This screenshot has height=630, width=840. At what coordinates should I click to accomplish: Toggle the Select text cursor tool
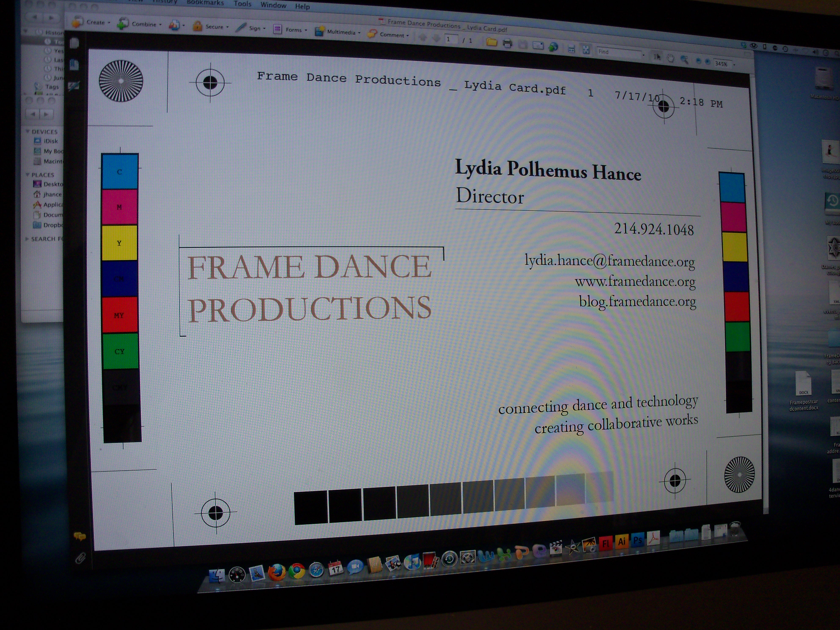pyautogui.click(x=657, y=57)
